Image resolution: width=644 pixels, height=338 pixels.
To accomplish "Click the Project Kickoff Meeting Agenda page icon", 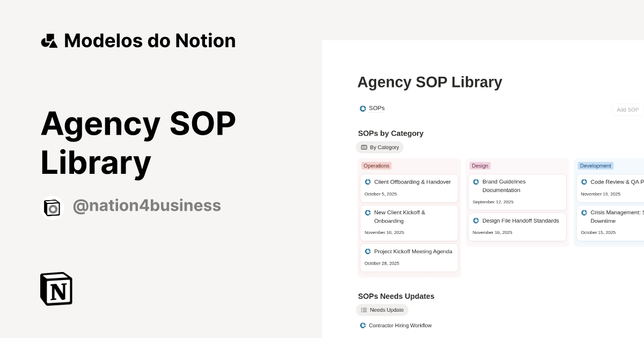I will pos(368,251).
